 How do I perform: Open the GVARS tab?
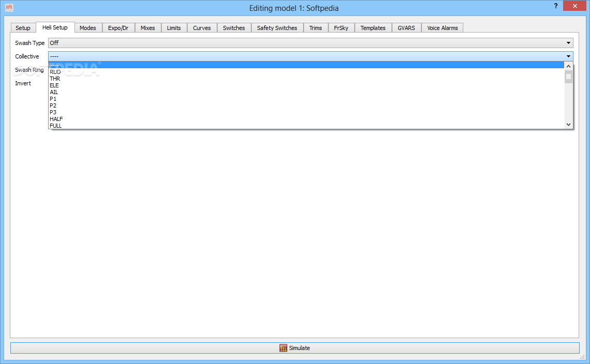point(406,28)
